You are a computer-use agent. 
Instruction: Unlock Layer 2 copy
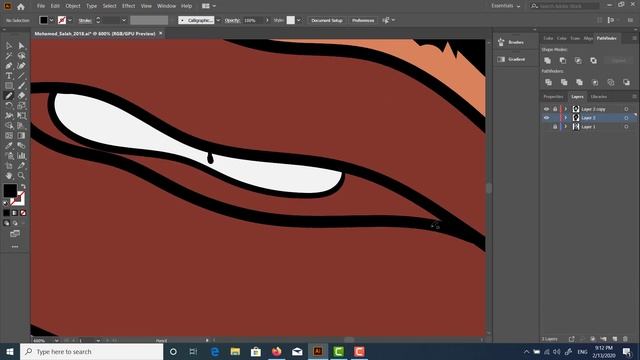click(555, 109)
